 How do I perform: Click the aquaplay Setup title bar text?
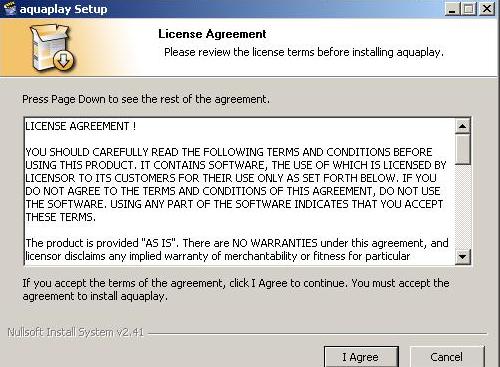point(63,9)
